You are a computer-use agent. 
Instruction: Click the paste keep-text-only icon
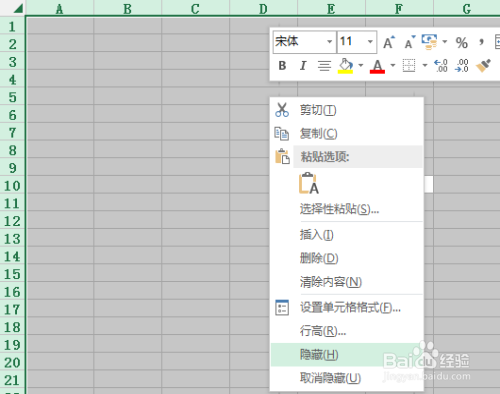[308, 183]
